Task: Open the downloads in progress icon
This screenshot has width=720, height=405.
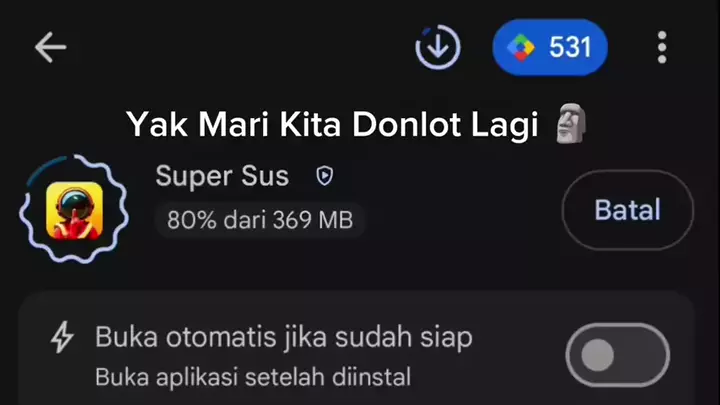Action: click(x=438, y=47)
